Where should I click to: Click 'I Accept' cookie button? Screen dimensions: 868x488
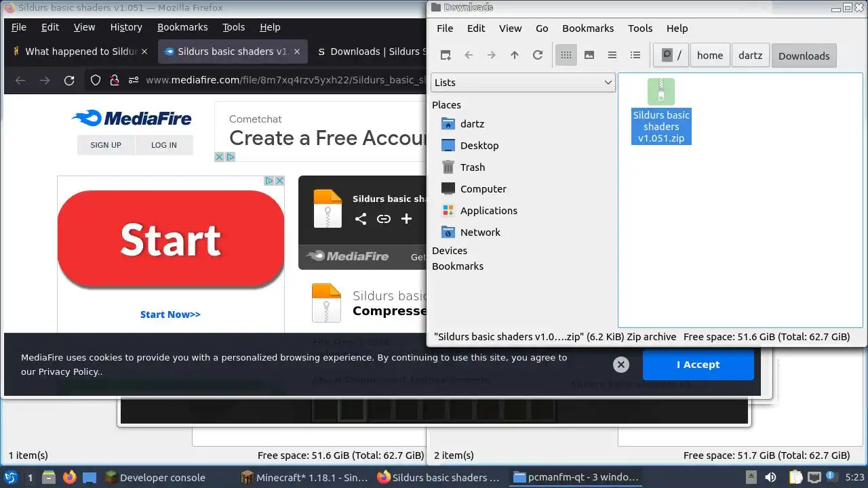(698, 365)
